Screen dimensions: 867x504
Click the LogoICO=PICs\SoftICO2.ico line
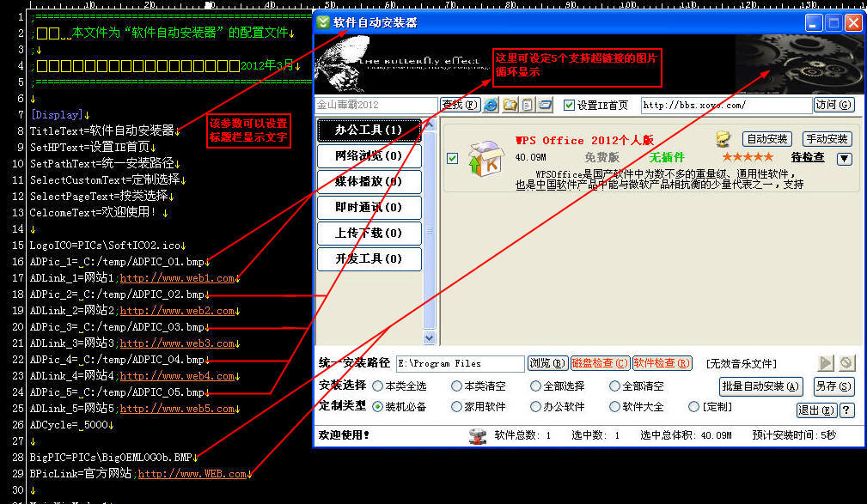[105, 246]
